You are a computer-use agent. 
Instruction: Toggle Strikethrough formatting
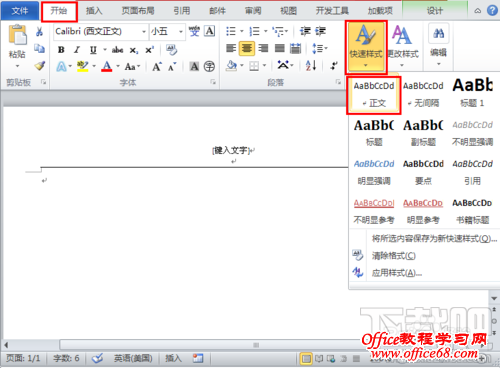[117, 50]
